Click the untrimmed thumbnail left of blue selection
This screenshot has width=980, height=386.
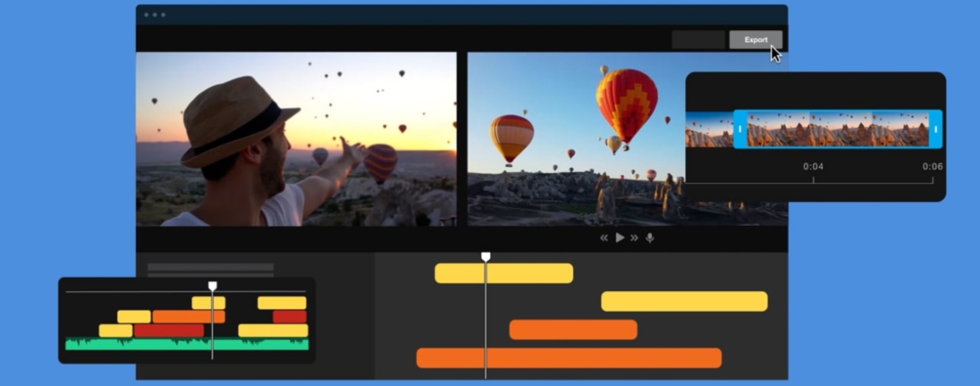tap(708, 130)
